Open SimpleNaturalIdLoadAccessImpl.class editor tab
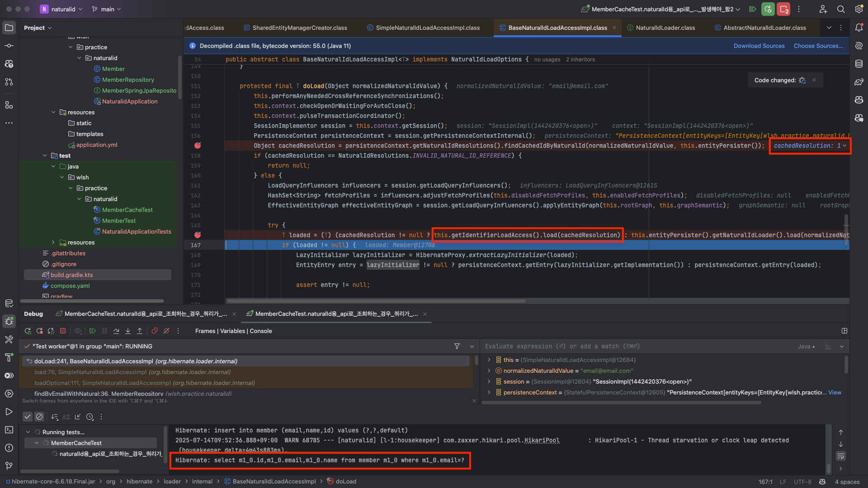Image resolution: width=868 pixels, height=488 pixels. [x=427, y=28]
